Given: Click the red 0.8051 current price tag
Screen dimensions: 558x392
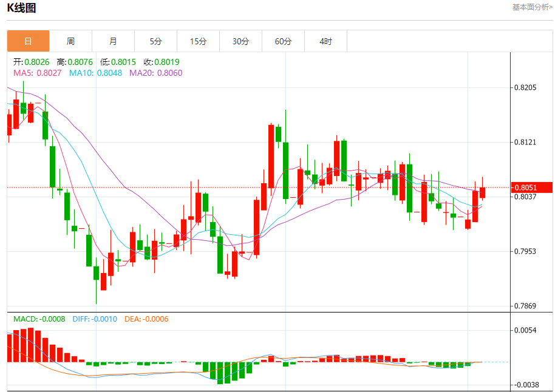Looking at the screenshot, I should [x=532, y=188].
